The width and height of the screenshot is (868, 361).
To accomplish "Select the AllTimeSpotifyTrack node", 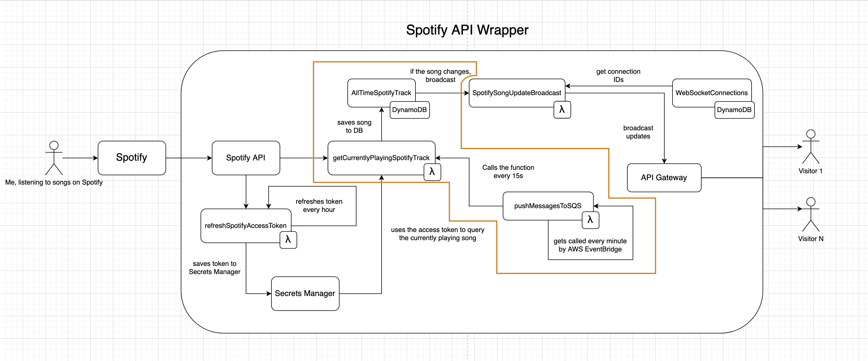I will click(381, 93).
